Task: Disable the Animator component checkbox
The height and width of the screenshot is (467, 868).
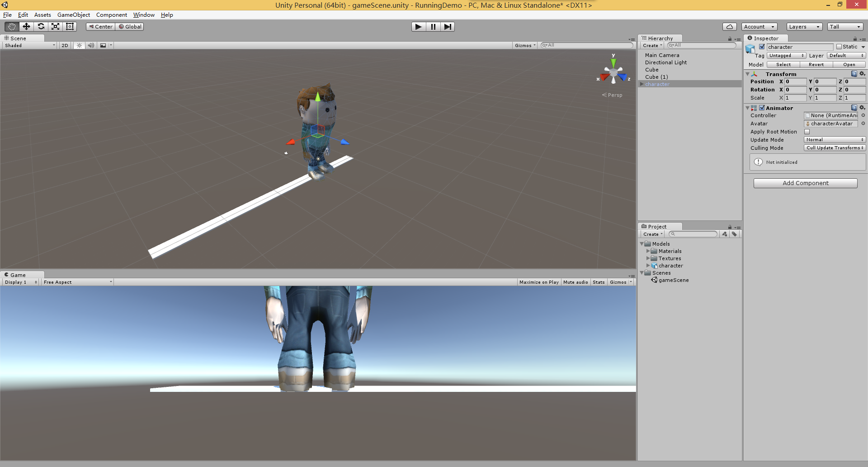Action: 762,108
